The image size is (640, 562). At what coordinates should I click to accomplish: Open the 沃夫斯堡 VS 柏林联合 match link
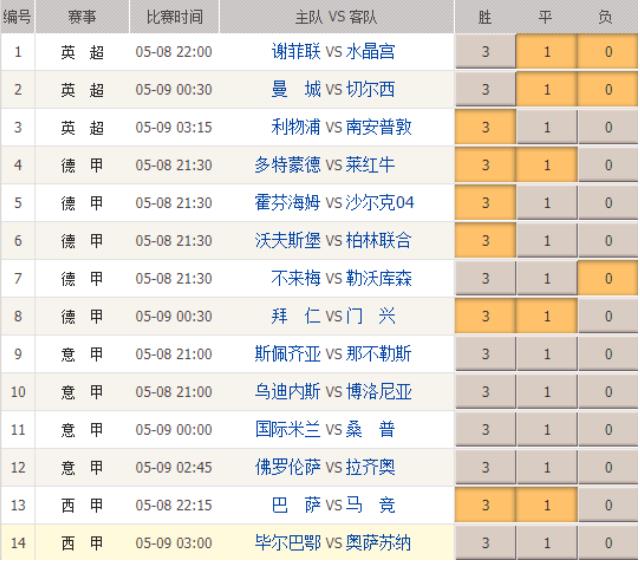pyautogui.click(x=333, y=240)
